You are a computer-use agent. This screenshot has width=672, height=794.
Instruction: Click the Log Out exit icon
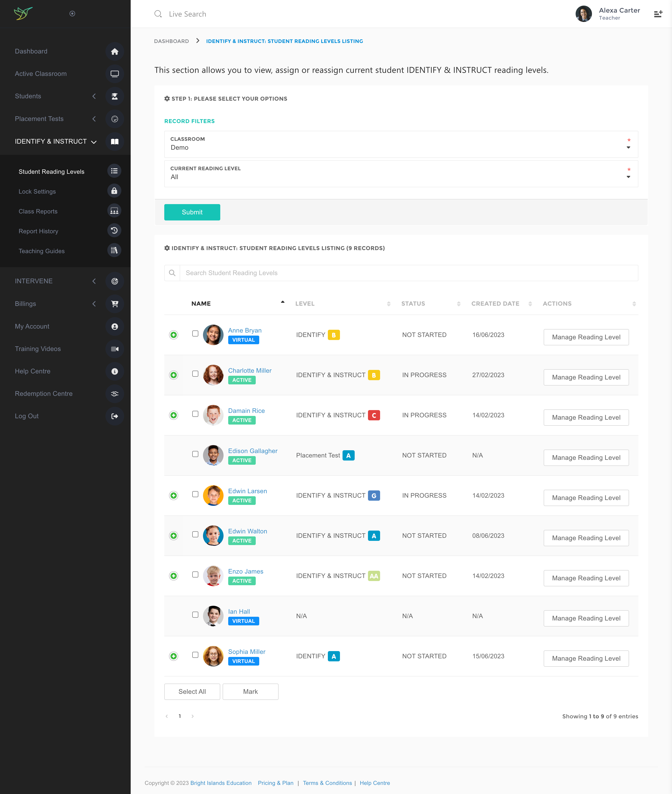114,416
